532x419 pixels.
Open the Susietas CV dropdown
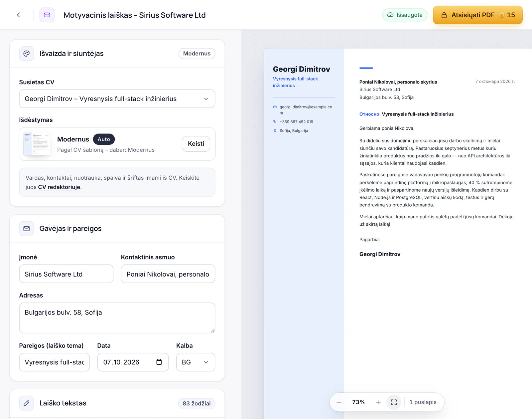tap(117, 99)
